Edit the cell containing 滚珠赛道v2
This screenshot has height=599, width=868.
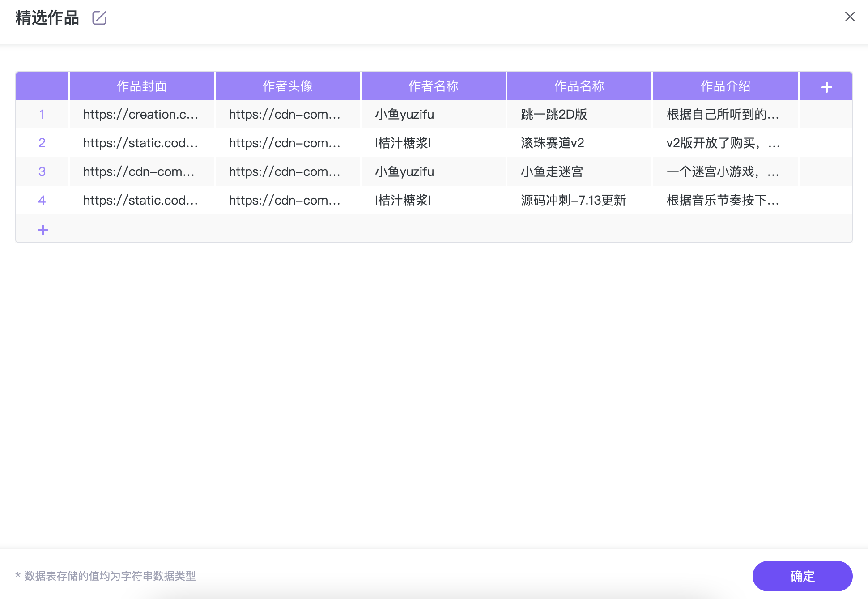579,143
